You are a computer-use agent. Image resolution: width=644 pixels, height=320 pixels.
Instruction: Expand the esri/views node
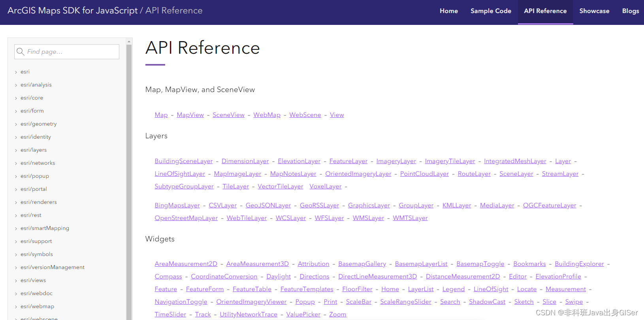pyautogui.click(x=16, y=280)
